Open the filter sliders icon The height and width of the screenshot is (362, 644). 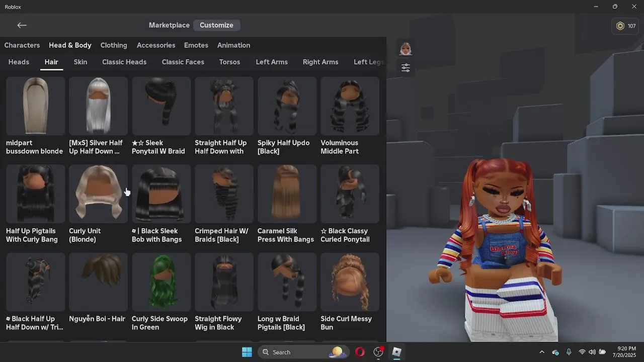pos(406,67)
